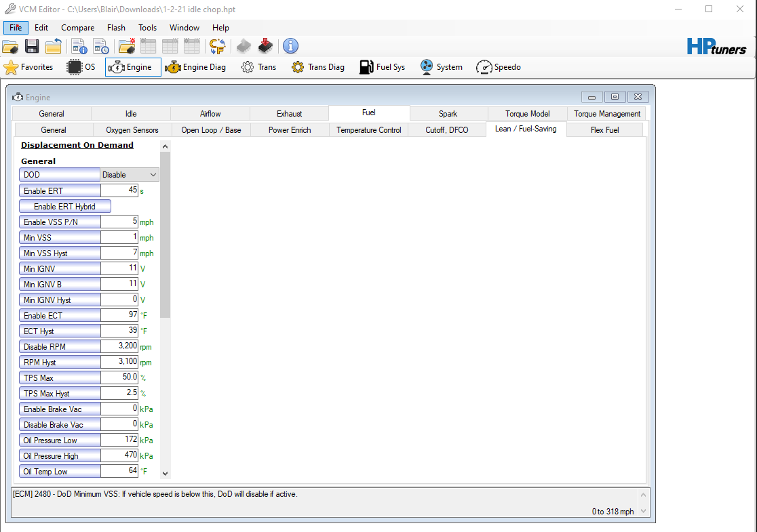
Task: Switch to the Torque Management tab
Action: coord(607,114)
